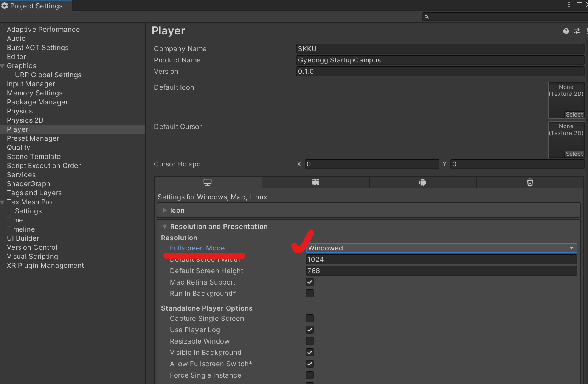Open Memory Settings

pyautogui.click(x=35, y=93)
